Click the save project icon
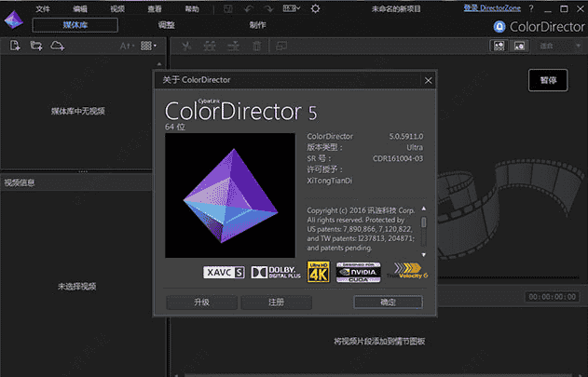Viewport: 588px width, 377px height. pyautogui.click(x=226, y=8)
